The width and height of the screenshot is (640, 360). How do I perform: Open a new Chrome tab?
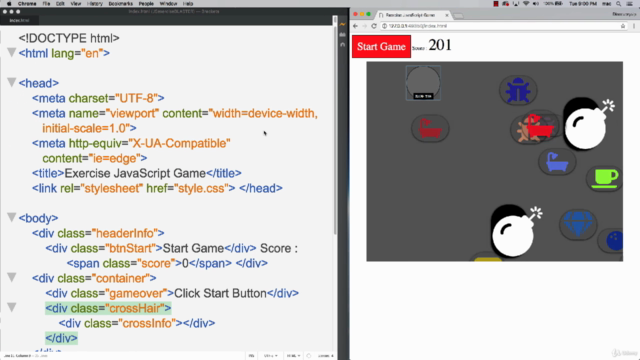[x=458, y=16]
